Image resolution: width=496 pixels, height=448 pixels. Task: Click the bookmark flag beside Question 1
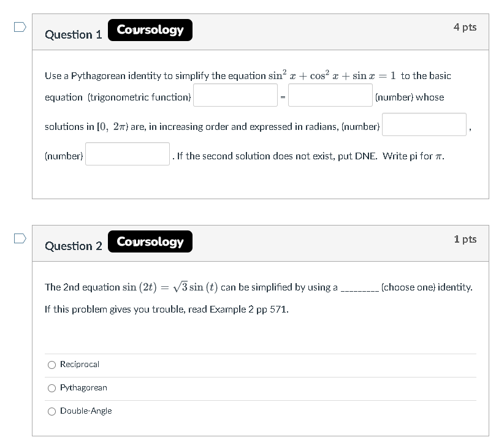19,26
